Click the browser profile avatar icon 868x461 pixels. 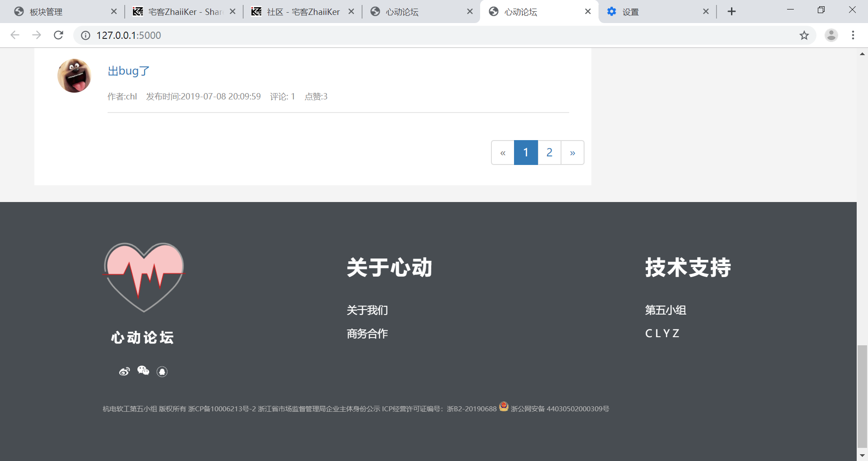[831, 35]
